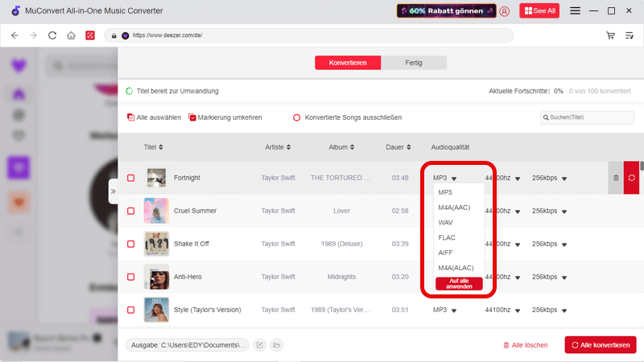Screen dimensions: 644x362
Task: Tick the Fortnight checkbox
Action: [x=130, y=178]
